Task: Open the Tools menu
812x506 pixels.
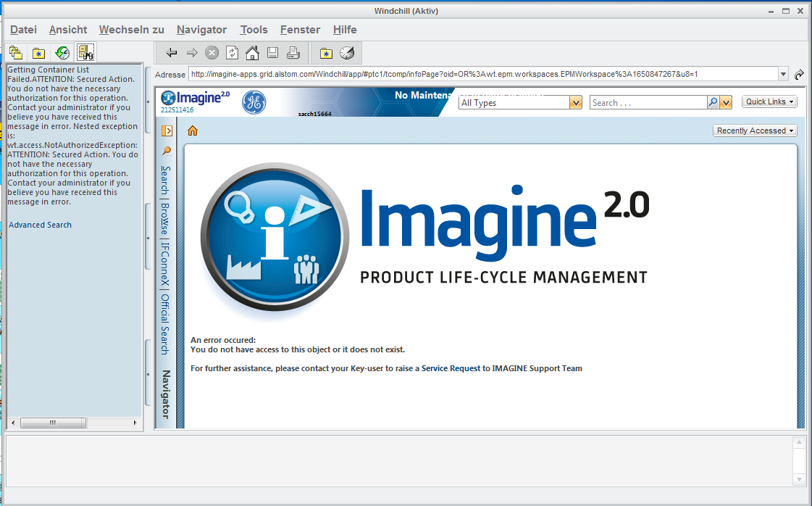Action: (254, 30)
